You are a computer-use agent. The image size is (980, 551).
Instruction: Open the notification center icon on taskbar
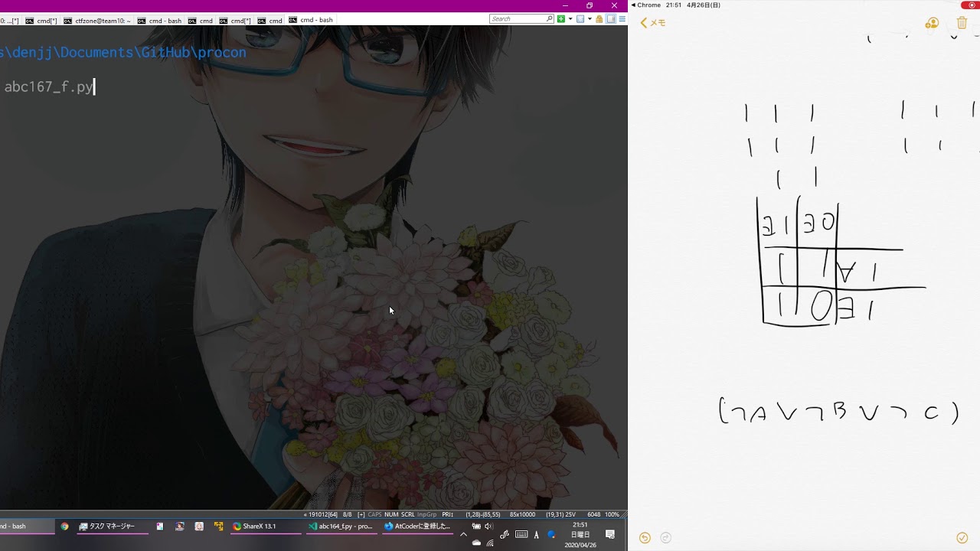click(x=610, y=534)
